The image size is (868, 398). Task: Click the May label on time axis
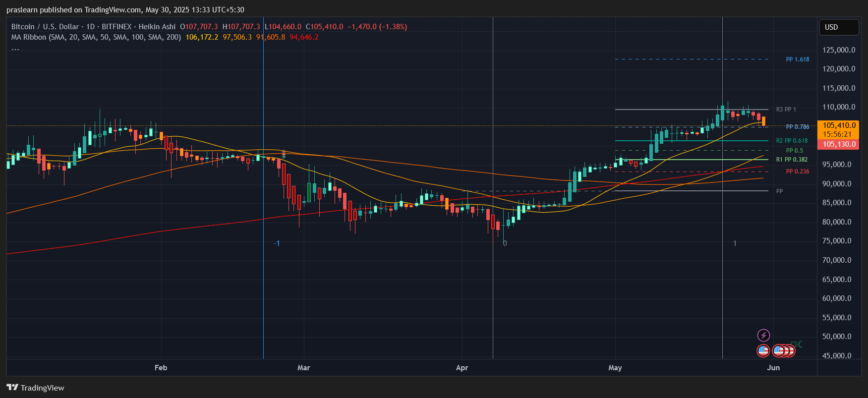point(615,368)
